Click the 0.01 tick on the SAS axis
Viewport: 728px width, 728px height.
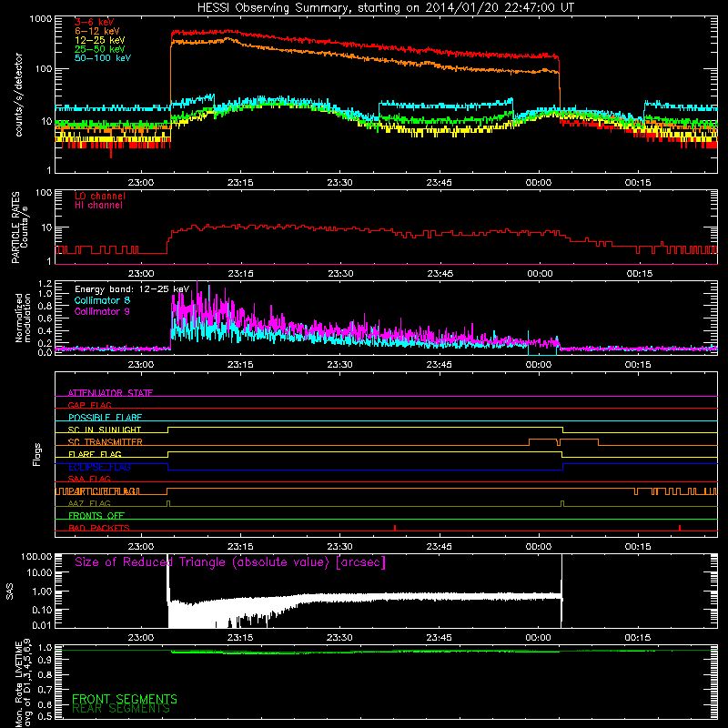(42, 625)
